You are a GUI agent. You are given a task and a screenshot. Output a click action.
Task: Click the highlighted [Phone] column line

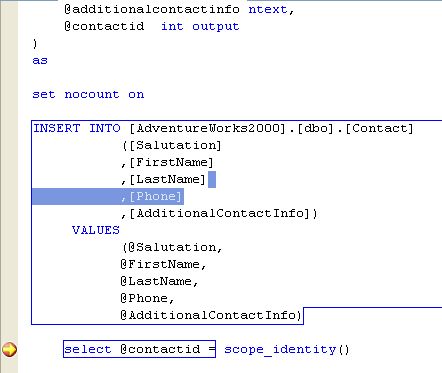point(108,196)
